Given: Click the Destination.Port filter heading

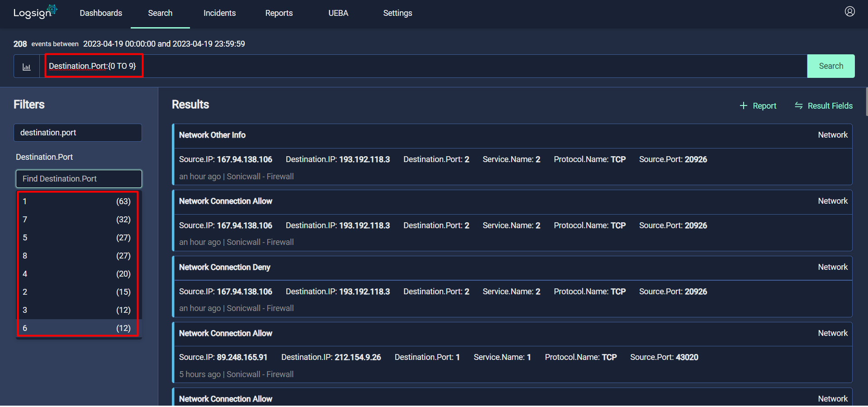Looking at the screenshot, I should tap(44, 157).
